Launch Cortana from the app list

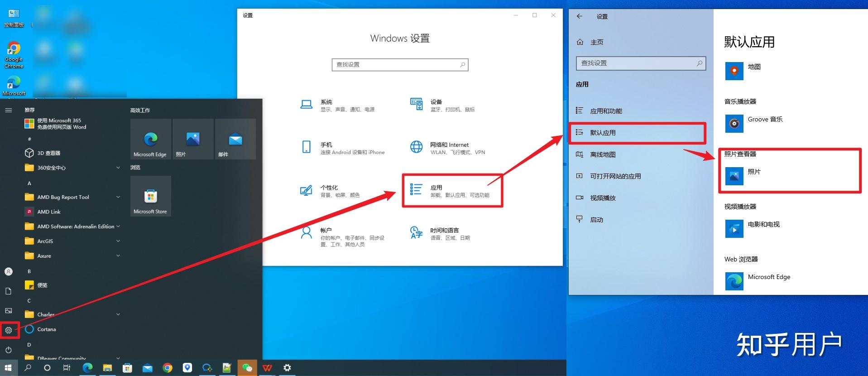(72, 329)
